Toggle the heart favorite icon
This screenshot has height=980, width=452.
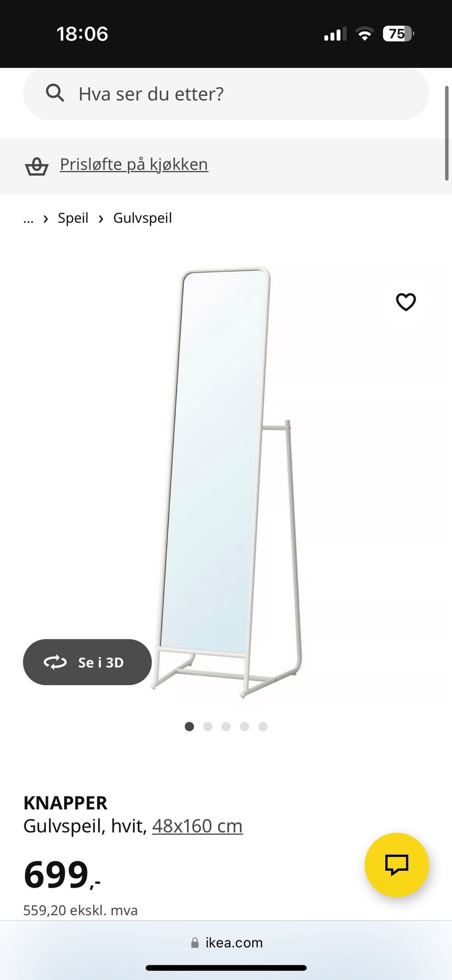406,302
